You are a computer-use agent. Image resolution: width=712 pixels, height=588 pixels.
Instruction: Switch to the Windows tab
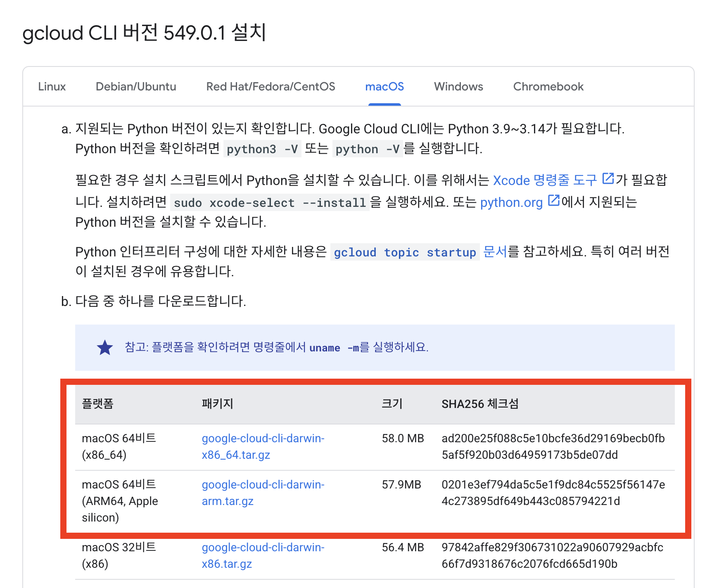coord(458,87)
